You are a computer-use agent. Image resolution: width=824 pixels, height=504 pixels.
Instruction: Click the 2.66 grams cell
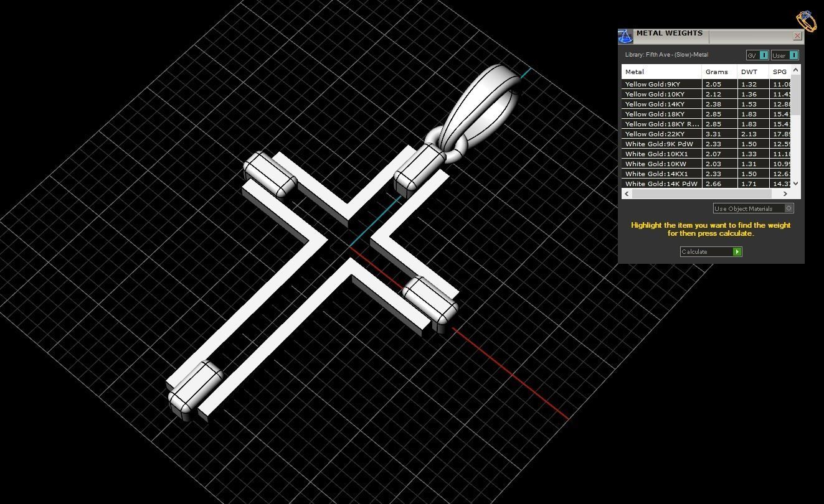[x=719, y=184]
